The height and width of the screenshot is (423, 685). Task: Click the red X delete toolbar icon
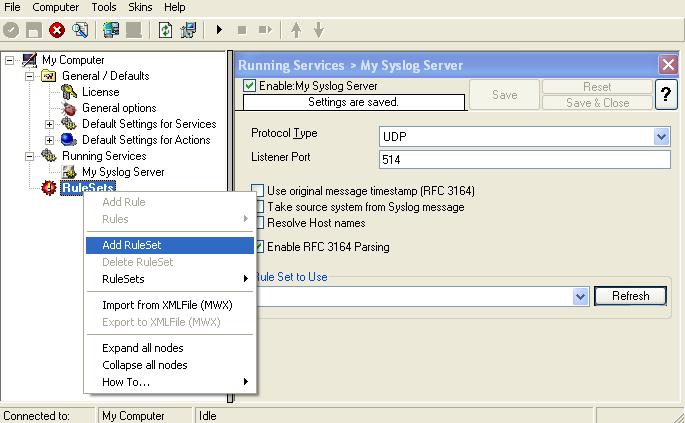(57, 30)
